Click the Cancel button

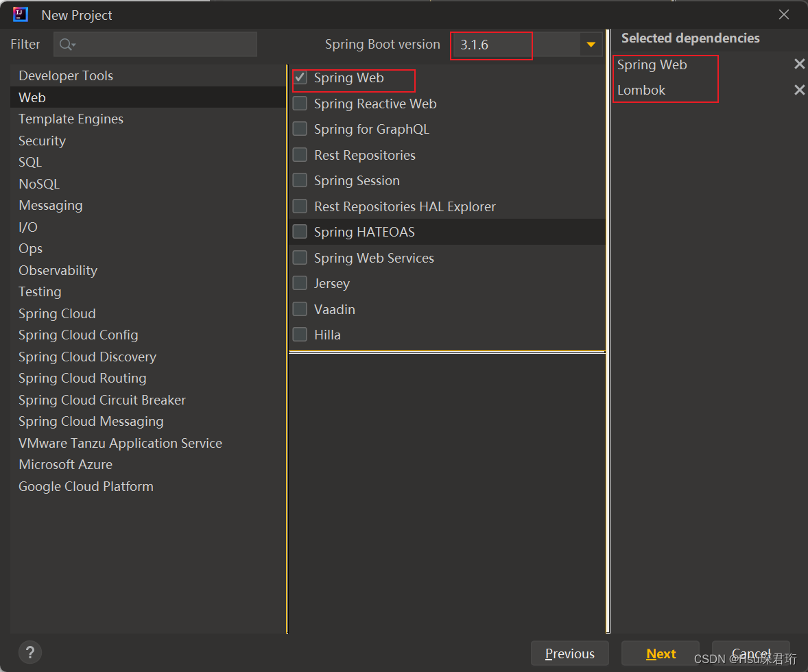(751, 653)
